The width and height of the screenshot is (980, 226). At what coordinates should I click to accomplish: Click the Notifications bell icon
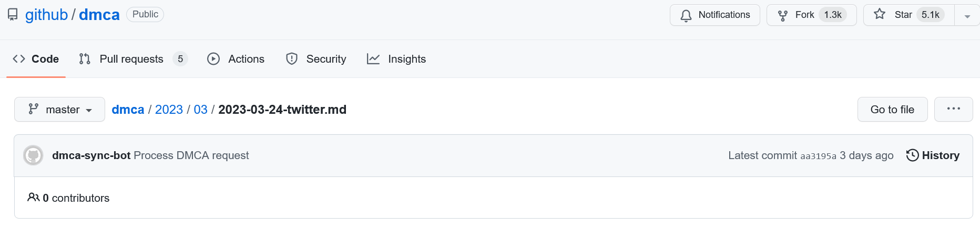click(686, 16)
